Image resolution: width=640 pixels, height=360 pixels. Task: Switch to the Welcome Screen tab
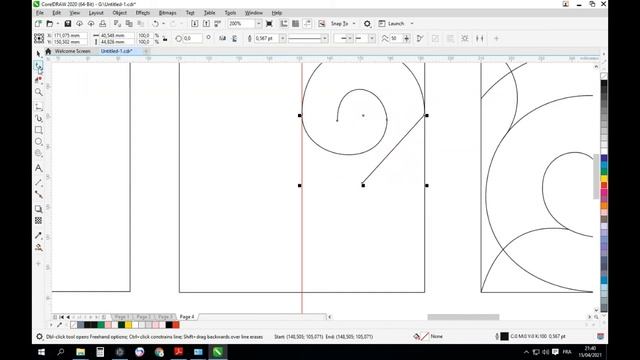[72, 51]
